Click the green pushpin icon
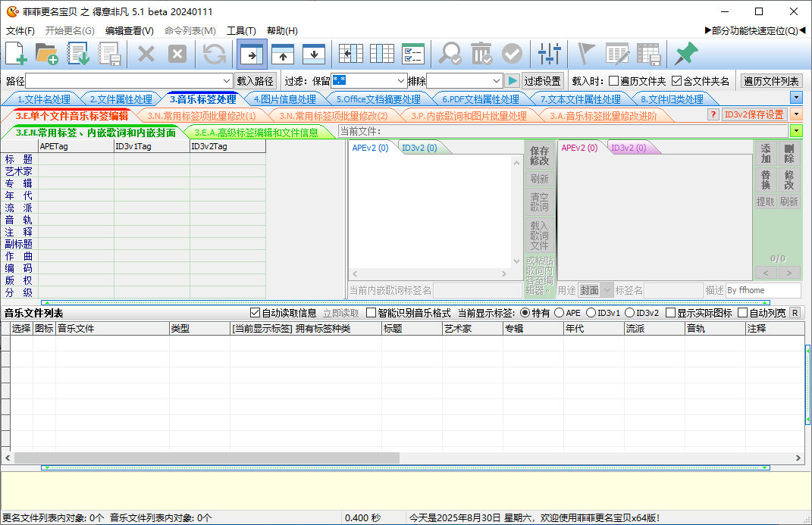 coord(685,54)
